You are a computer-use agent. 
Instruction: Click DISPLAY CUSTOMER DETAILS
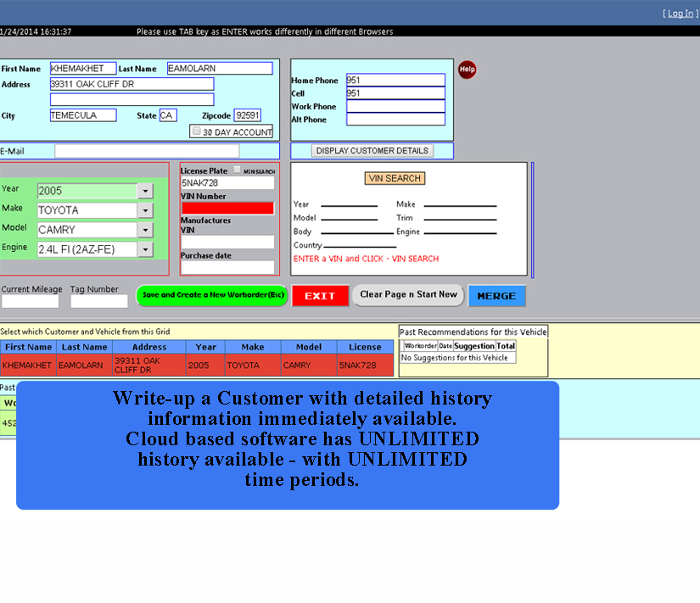click(371, 150)
